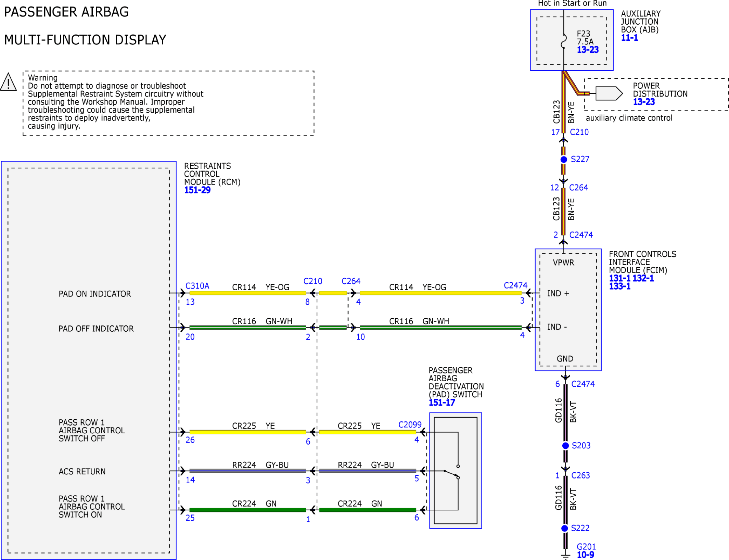Select the C210 label beside pin 17
The height and width of the screenshot is (560, 729).
(x=579, y=132)
